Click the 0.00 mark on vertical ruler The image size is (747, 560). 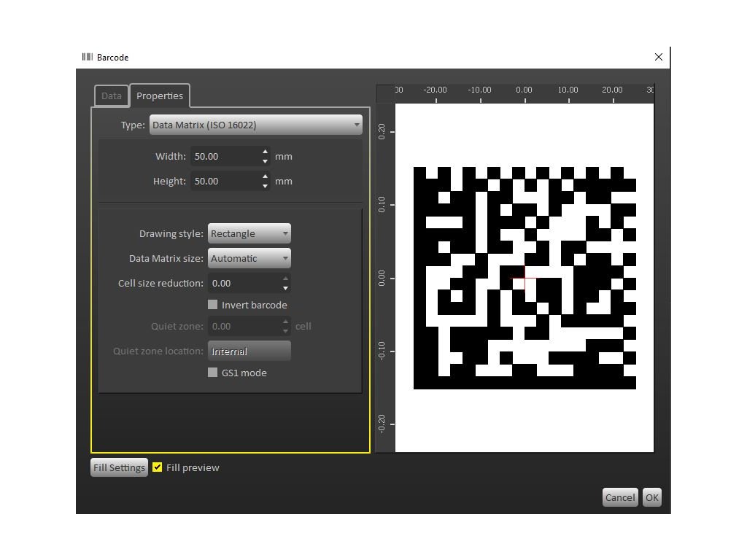(382, 278)
